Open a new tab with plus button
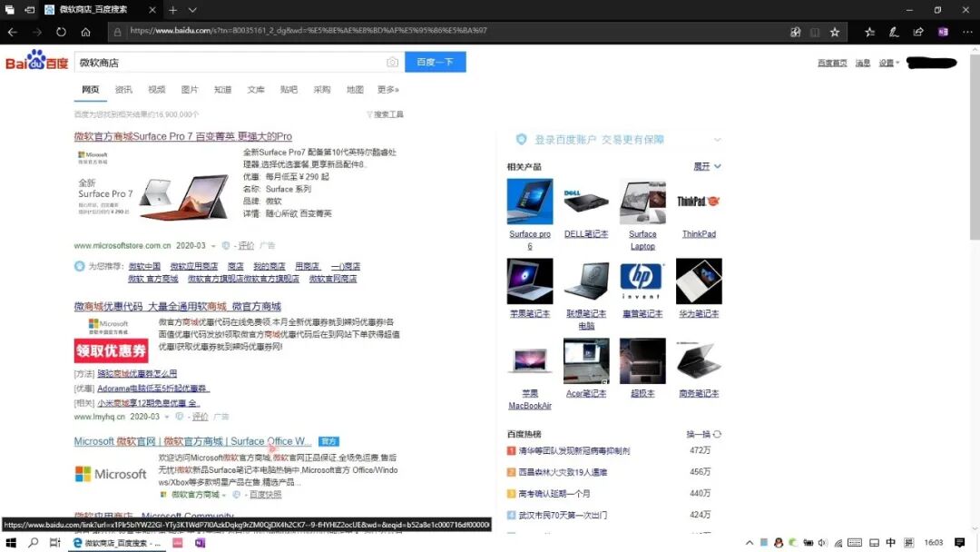This screenshot has height=552, width=980. pos(173,10)
